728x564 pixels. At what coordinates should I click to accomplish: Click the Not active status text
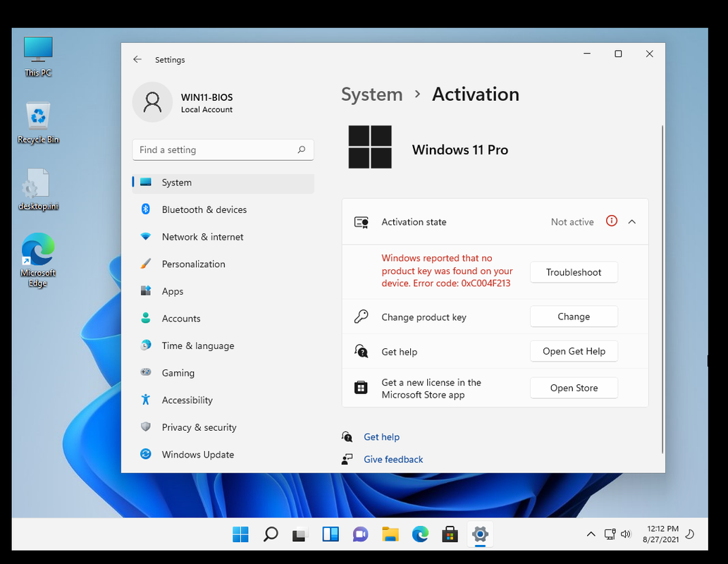[x=572, y=221]
